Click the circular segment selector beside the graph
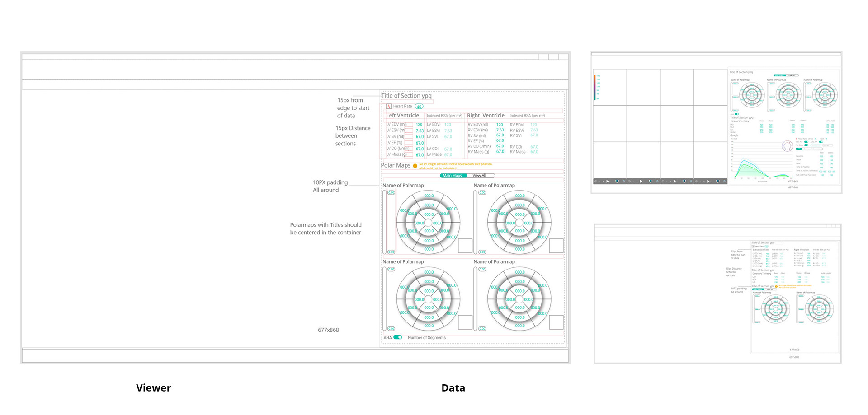Image resolution: width=868 pixels, height=415 pixels. click(x=787, y=146)
